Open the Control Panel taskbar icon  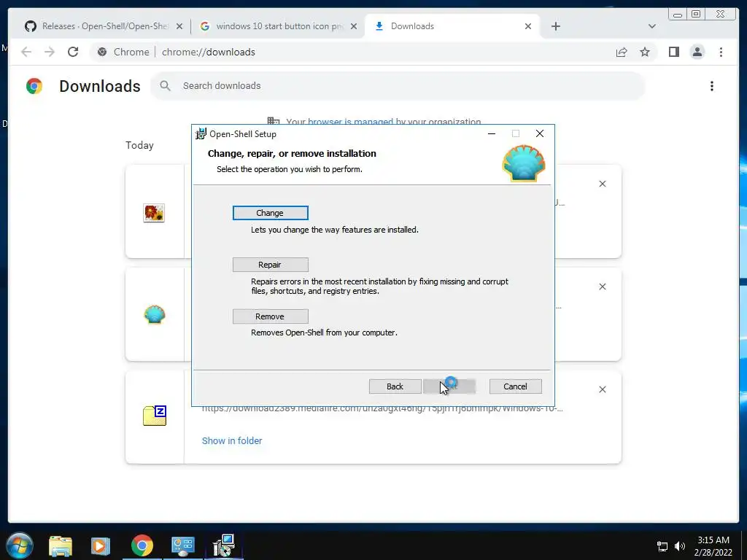pyautogui.click(x=183, y=545)
